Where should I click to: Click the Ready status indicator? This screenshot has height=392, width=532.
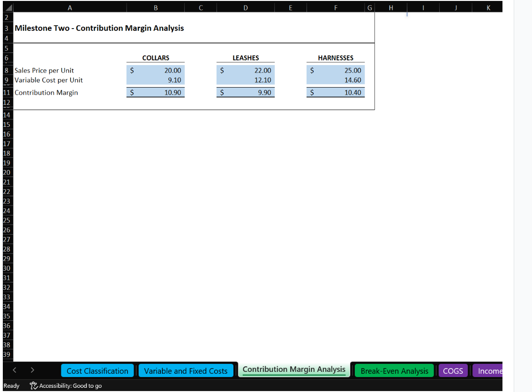click(11, 385)
